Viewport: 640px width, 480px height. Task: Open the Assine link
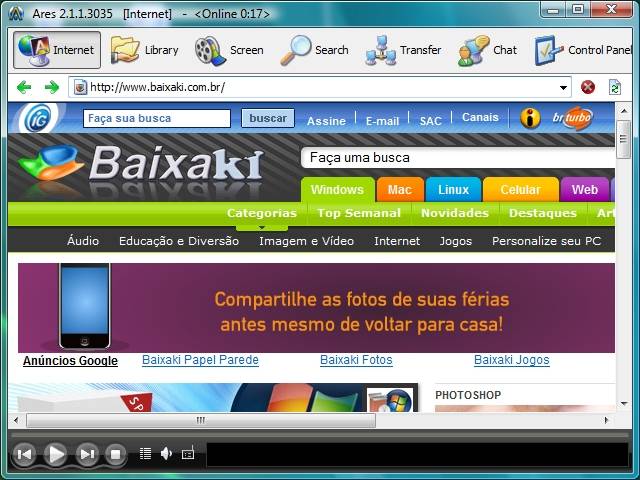pyautogui.click(x=326, y=121)
